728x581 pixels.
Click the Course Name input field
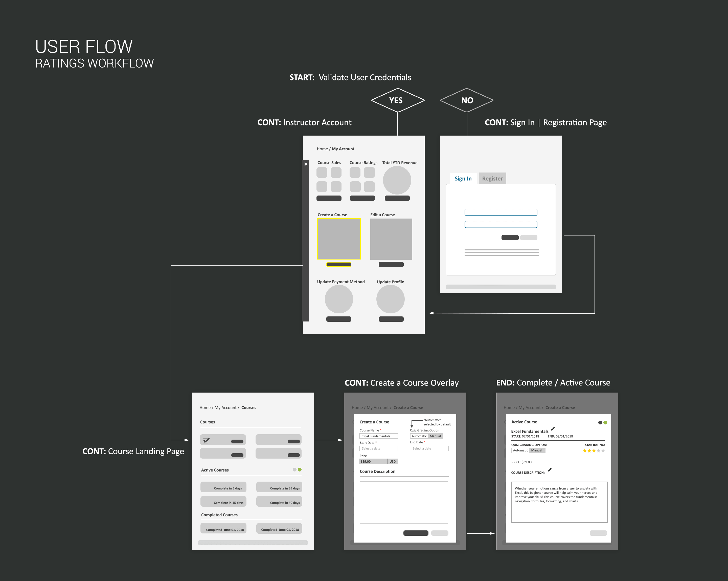[x=378, y=436]
